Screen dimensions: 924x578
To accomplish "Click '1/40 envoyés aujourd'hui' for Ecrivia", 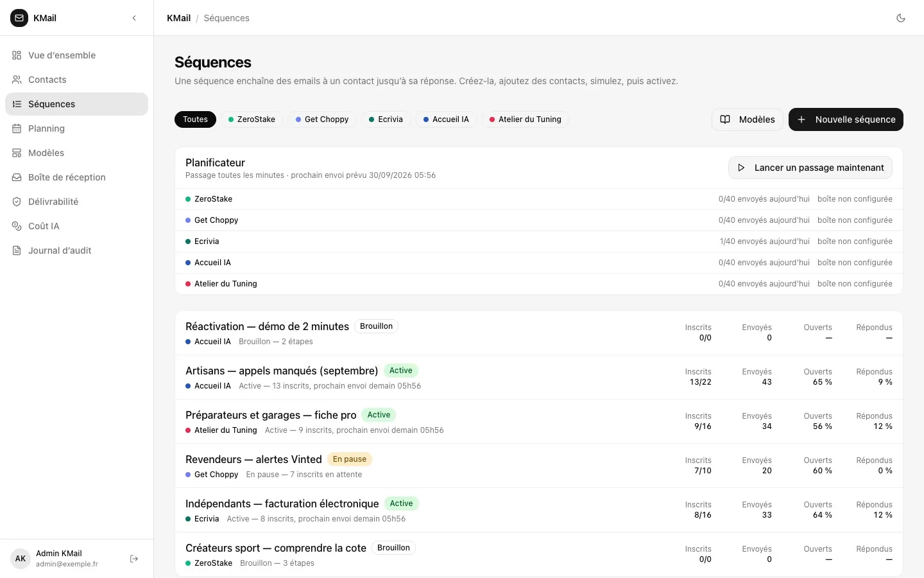I will click(764, 241).
